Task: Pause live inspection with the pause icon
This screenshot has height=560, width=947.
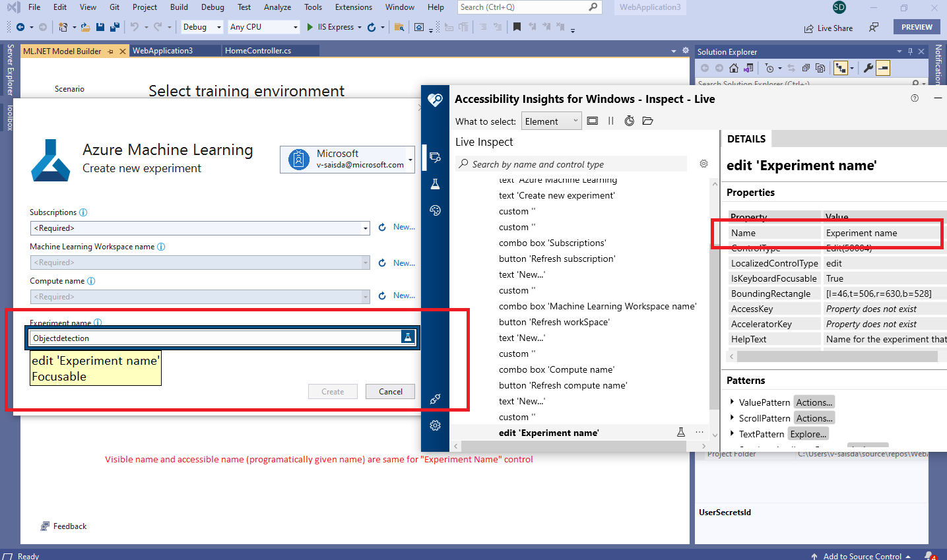Action: 610,121
